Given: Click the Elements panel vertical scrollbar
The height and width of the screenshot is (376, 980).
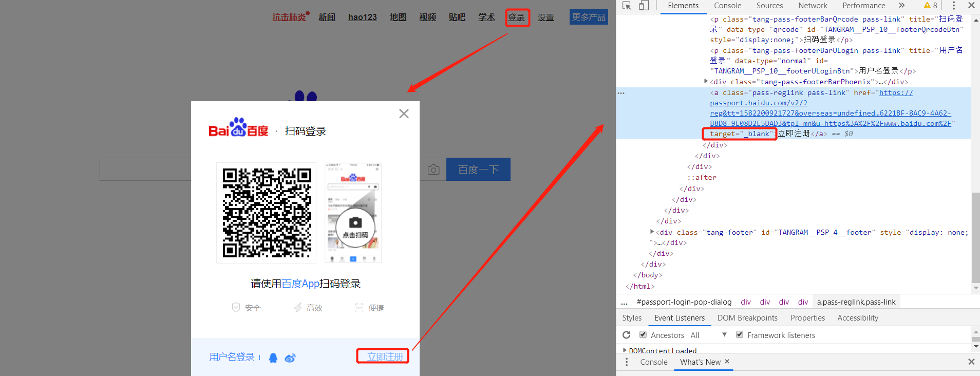Looking at the screenshot, I should coord(976,237).
